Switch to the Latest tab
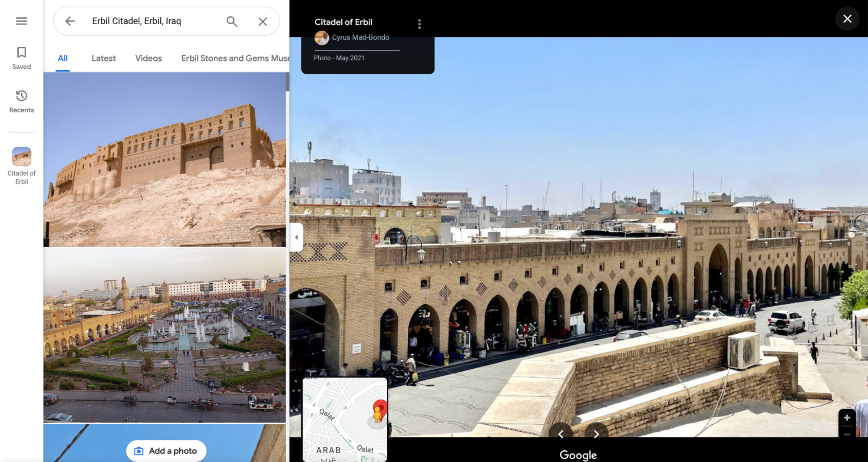 click(103, 58)
